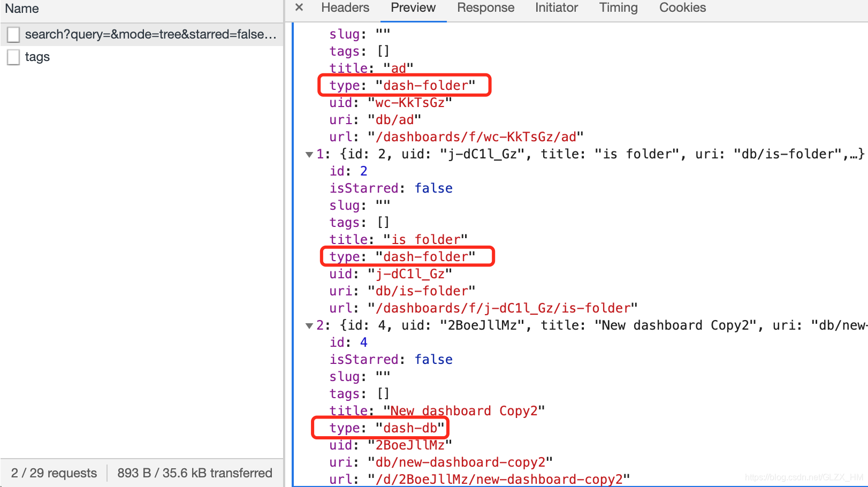Click the uid: "wc-KkTsGz" line
The width and height of the screenshot is (868, 487).
[391, 103]
